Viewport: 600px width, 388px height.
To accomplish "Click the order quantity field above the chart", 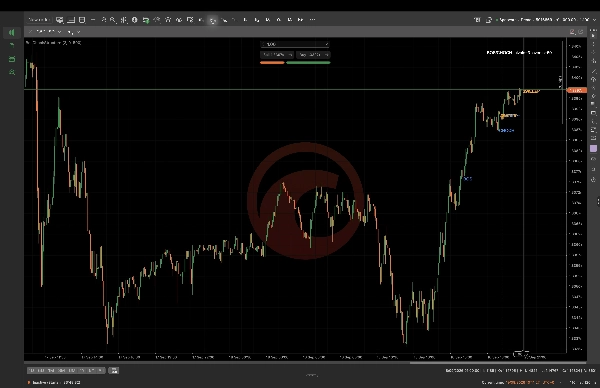I will 295,44.
